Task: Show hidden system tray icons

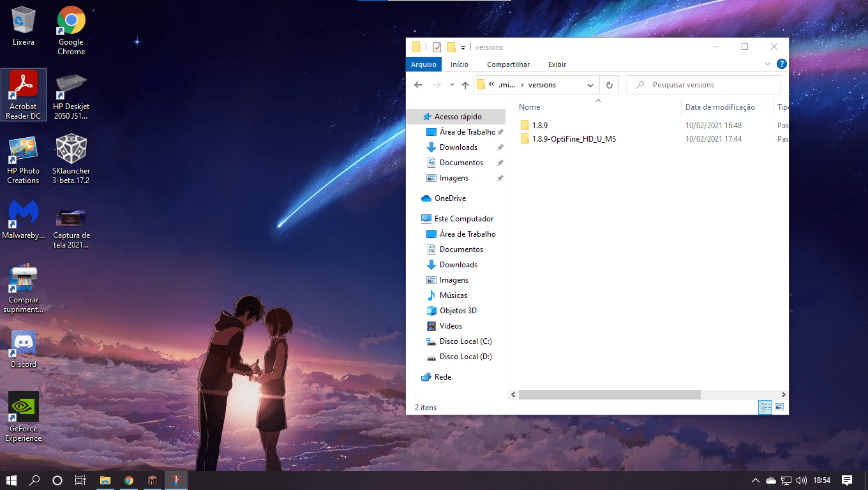Action: coord(756,480)
